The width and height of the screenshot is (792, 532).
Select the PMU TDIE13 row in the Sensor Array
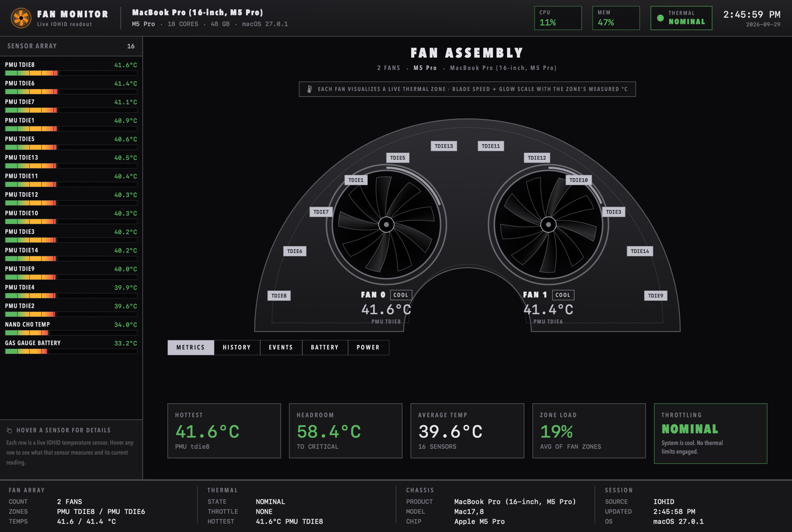click(71, 161)
